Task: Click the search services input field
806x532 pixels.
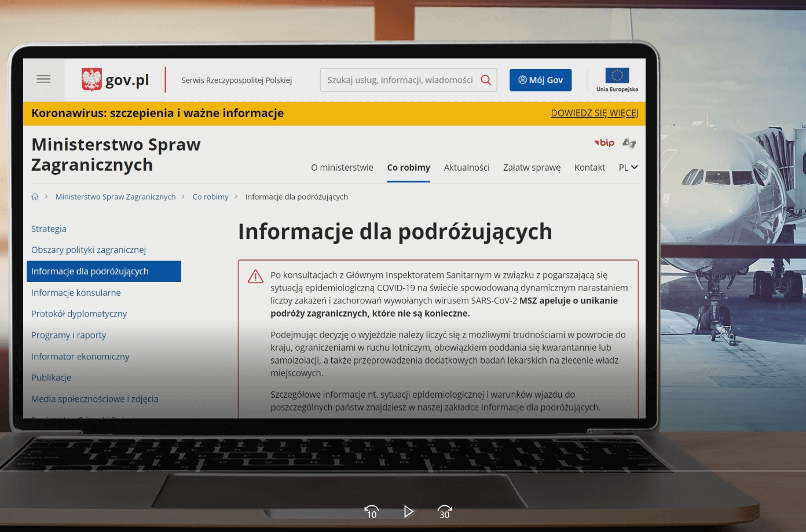Action: [x=400, y=80]
